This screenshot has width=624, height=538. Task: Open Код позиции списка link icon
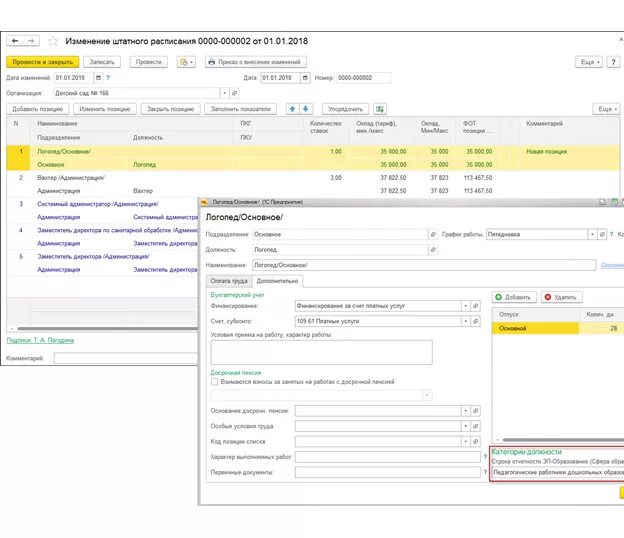tap(475, 441)
